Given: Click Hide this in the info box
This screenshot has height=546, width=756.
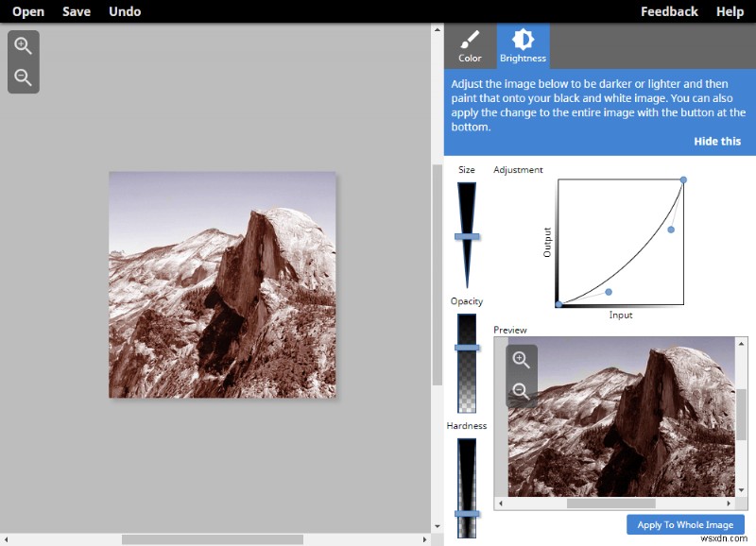Looking at the screenshot, I should click(x=717, y=141).
